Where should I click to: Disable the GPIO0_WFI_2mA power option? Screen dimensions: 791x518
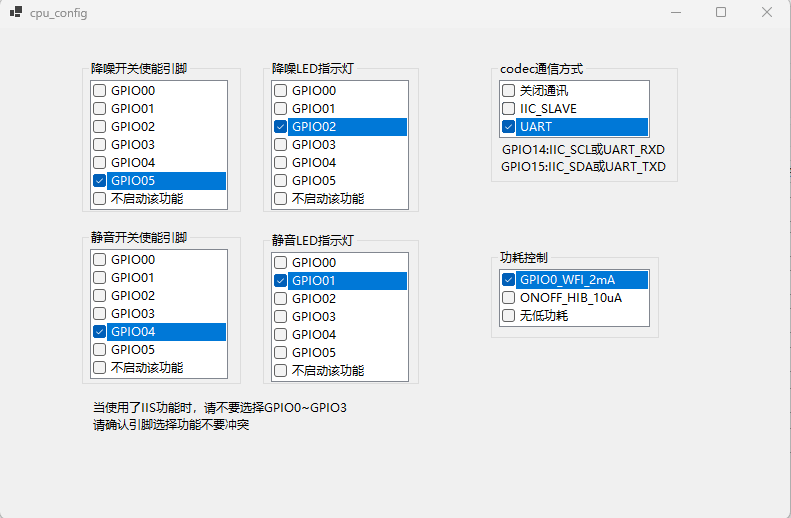(509, 280)
